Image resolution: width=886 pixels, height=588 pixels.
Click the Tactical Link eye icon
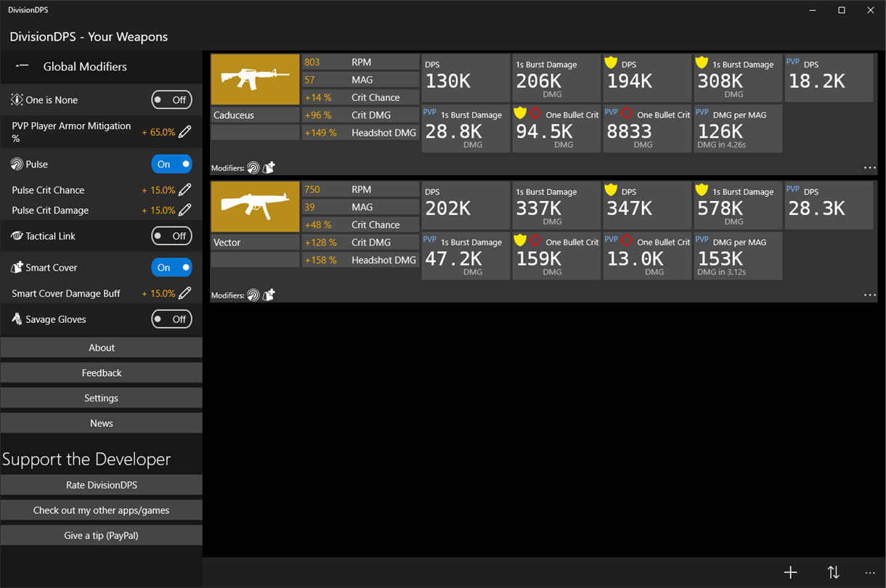click(17, 236)
